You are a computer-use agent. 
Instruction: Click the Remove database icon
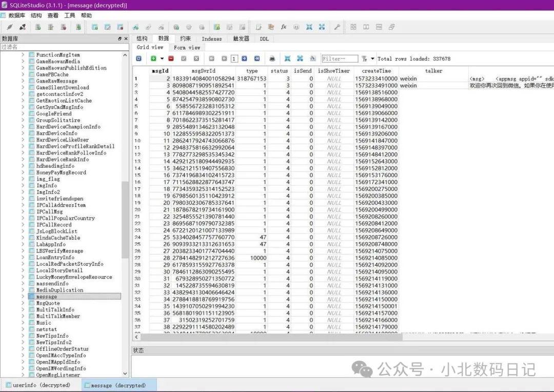click(x=63, y=27)
